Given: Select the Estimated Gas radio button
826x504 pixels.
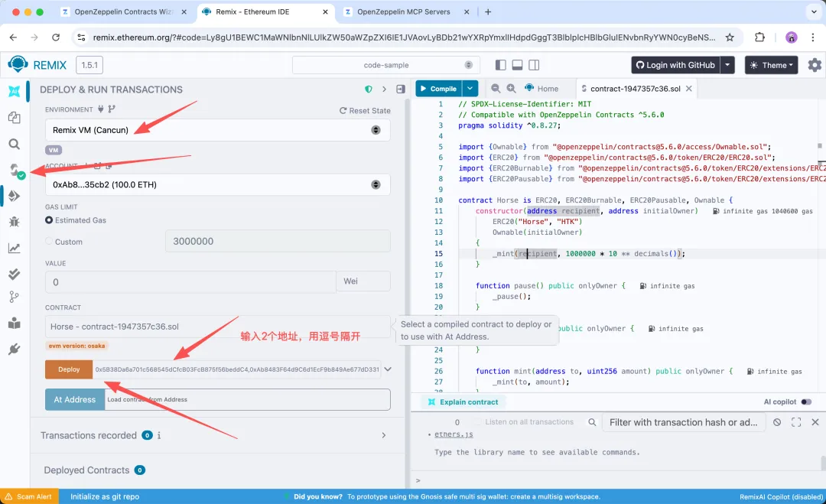Looking at the screenshot, I should tap(49, 220).
